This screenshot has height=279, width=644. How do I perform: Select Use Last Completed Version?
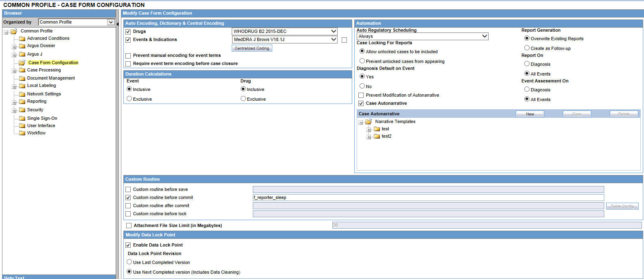pyautogui.click(x=129, y=262)
